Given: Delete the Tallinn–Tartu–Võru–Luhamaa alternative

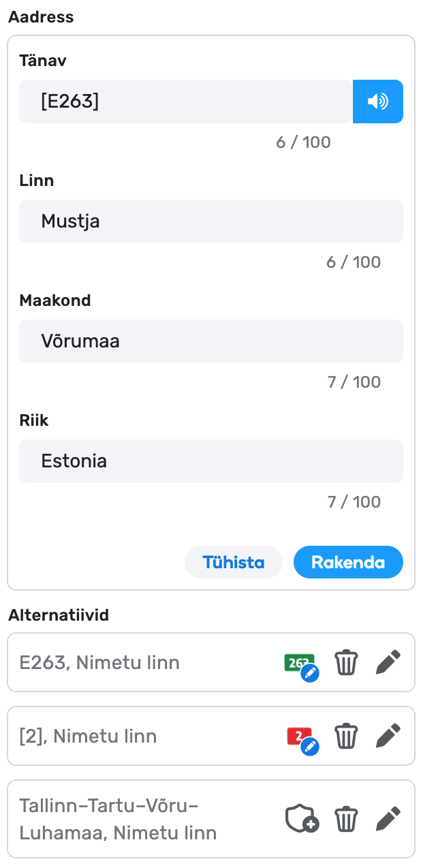Looking at the screenshot, I should pyautogui.click(x=346, y=819).
